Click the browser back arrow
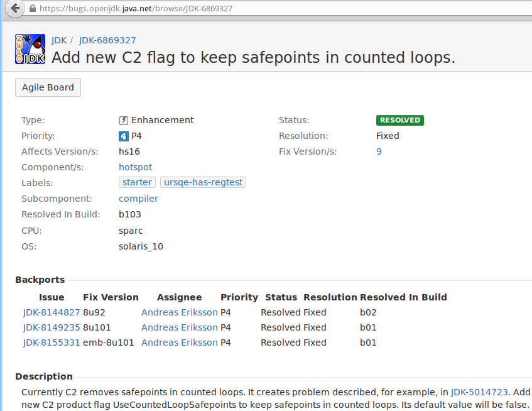The image size is (532, 411). click(x=14, y=9)
